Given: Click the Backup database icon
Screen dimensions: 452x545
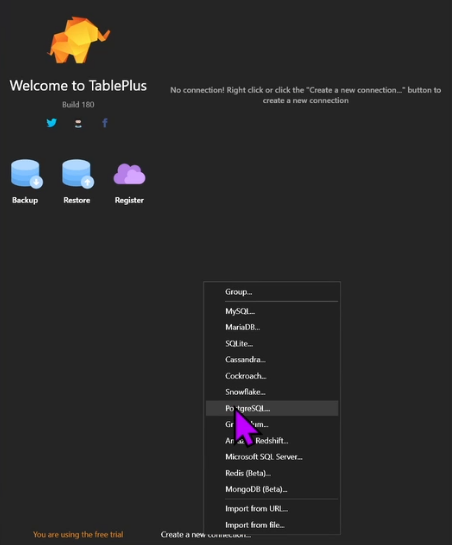Looking at the screenshot, I should coord(26,174).
